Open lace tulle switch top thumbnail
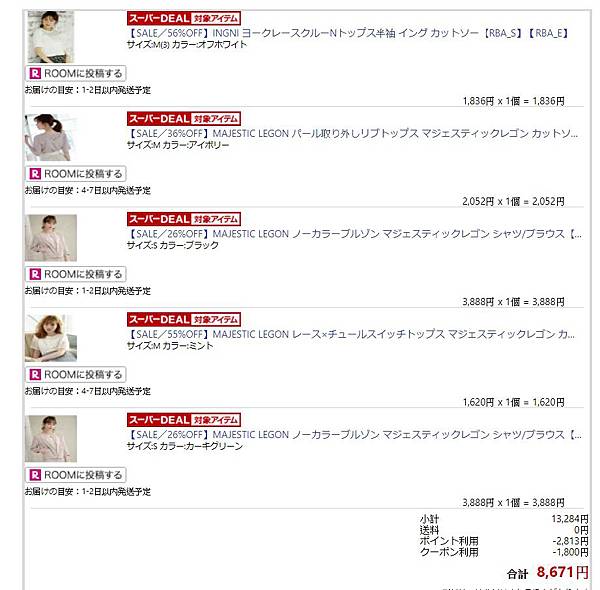Image resolution: width=600 pixels, height=590 pixels. (51, 338)
